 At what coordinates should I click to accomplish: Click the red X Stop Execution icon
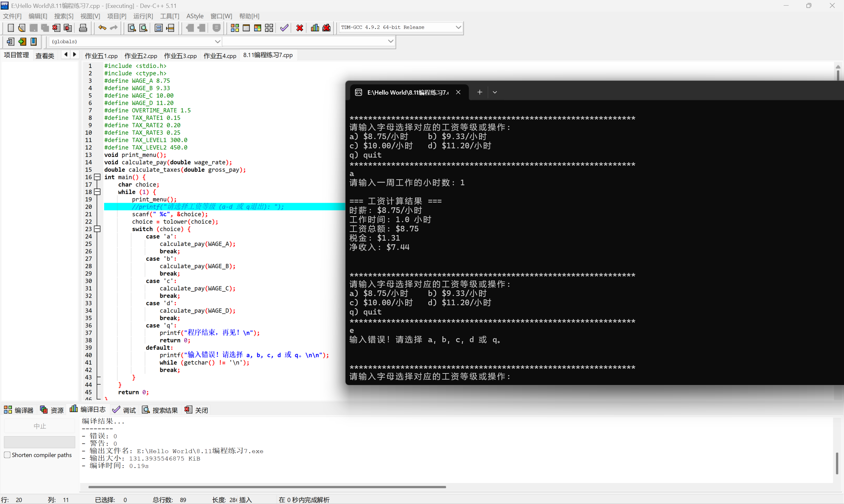tap(299, 28)
